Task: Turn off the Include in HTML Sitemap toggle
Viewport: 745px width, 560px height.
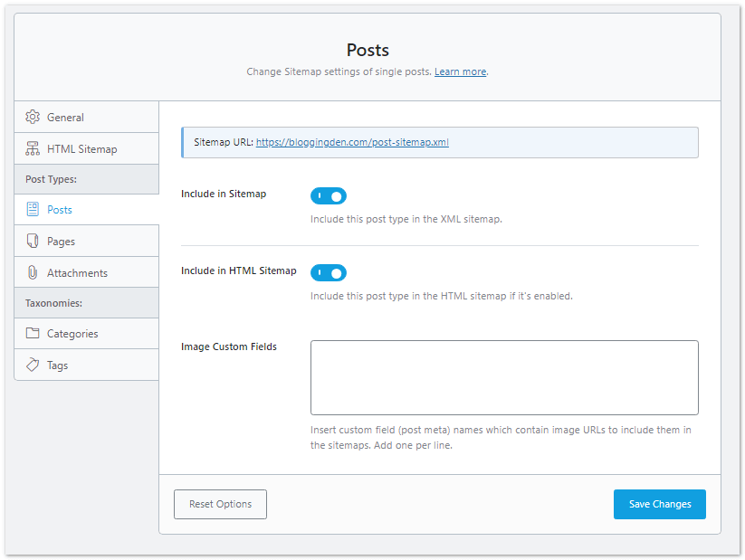Action: pyautogui.click(x=328, y=272)
